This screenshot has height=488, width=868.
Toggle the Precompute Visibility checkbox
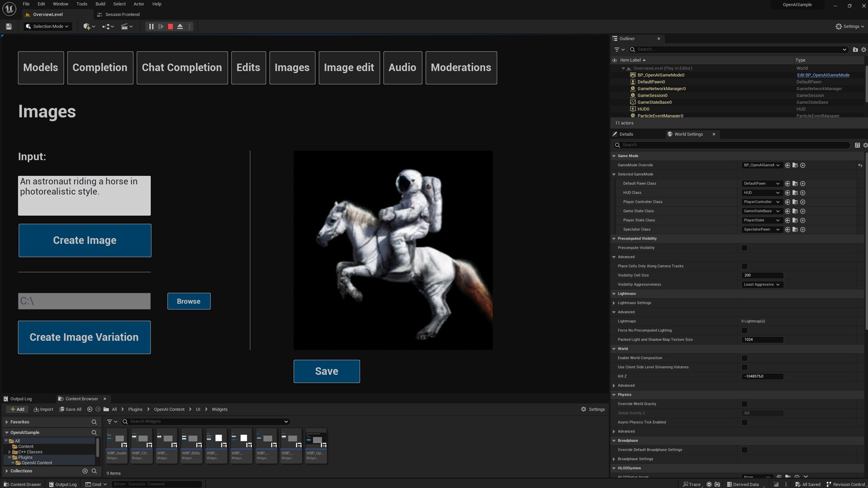[x=744, y=248]
